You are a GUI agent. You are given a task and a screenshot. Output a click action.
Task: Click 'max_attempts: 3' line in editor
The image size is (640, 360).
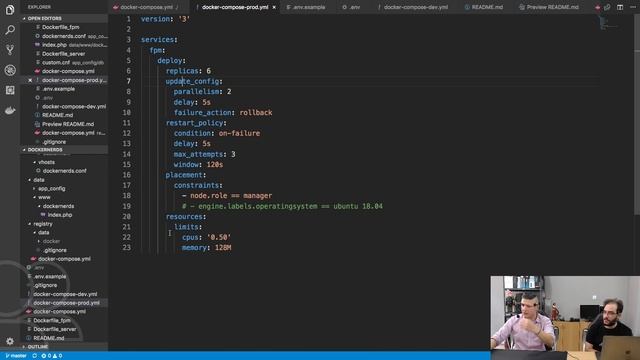click(204, 154)
